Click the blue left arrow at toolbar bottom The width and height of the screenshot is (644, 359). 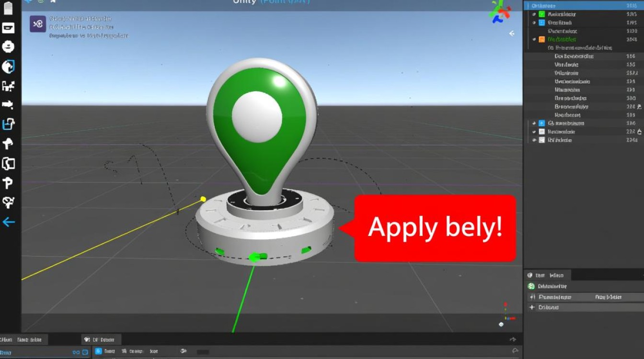coord(9,222)
